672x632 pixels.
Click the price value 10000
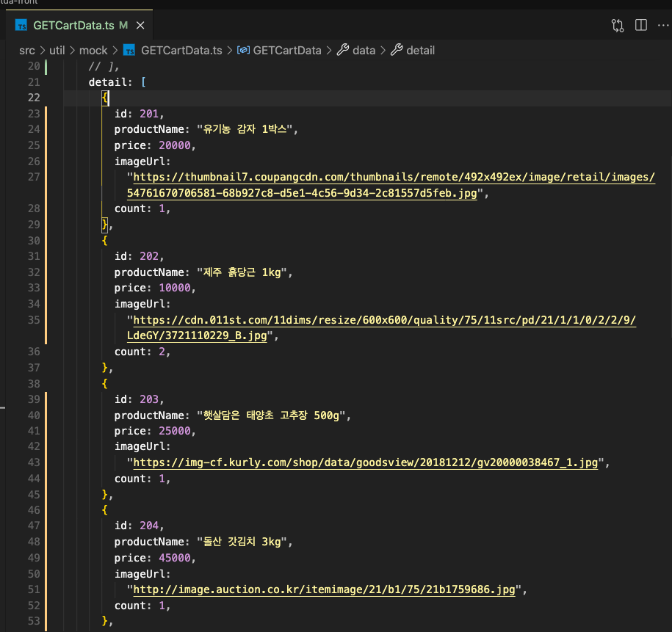[x=175, y=288]
